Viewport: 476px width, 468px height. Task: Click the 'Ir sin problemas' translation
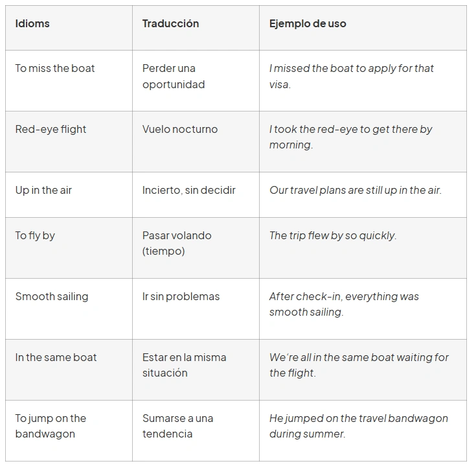pos(181,297)
